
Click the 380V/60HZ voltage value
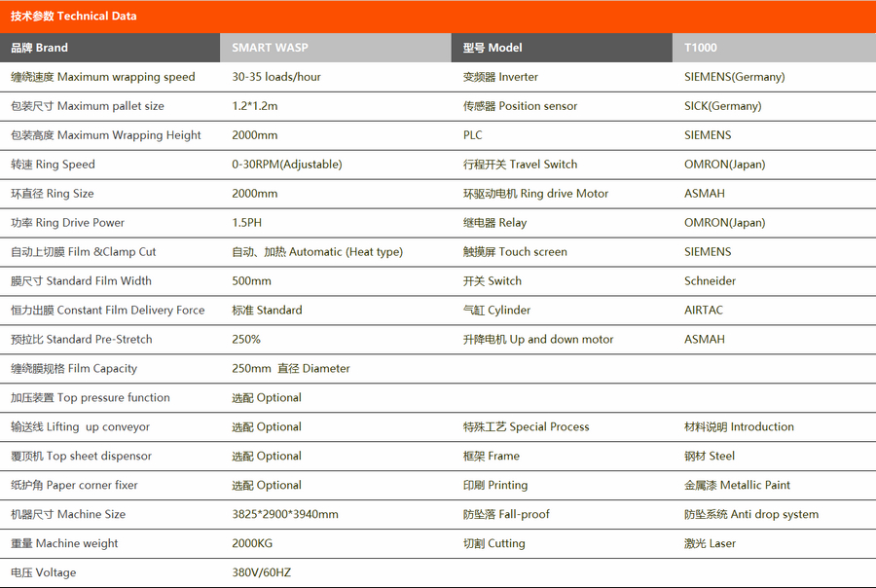263,573
